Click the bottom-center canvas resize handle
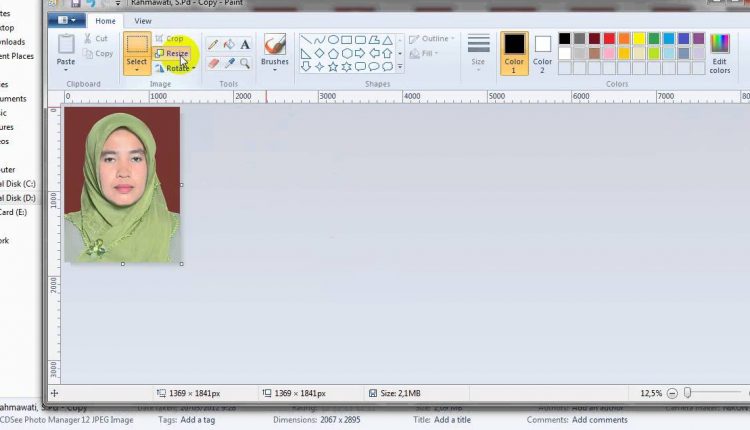Viewport: 750px width, 430px height. coord(123,264)
